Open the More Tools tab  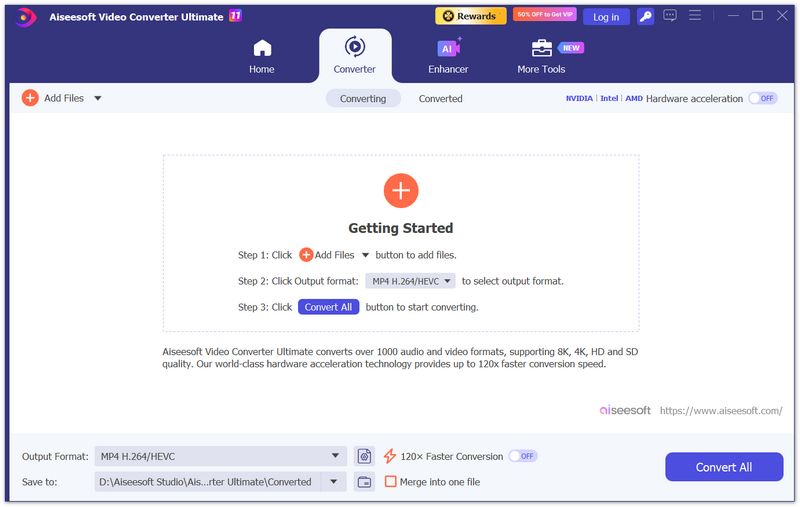tap(541, 57)
